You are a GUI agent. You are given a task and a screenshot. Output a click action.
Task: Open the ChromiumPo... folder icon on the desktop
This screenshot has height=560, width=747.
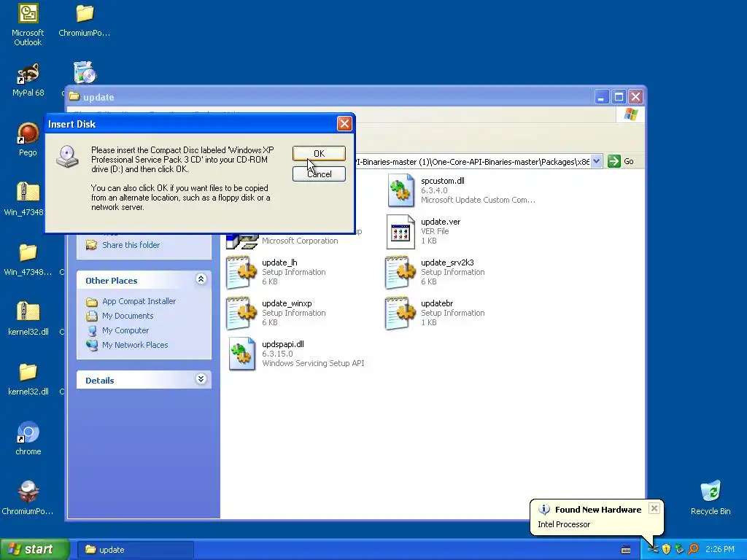pos(85,13)
